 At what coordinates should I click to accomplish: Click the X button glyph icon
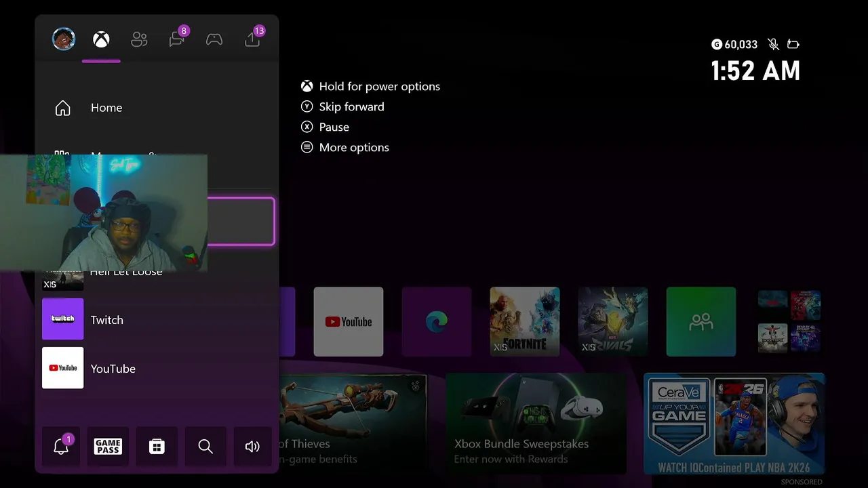[307, 127]
